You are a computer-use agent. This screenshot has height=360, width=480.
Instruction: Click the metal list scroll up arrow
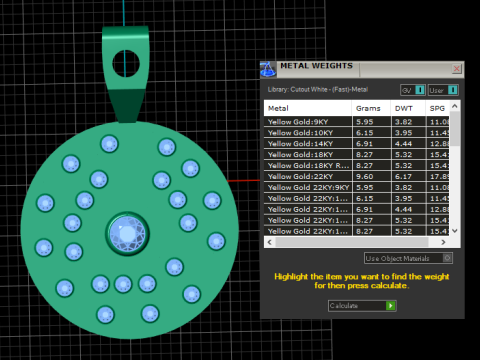[x=455, y=106]
